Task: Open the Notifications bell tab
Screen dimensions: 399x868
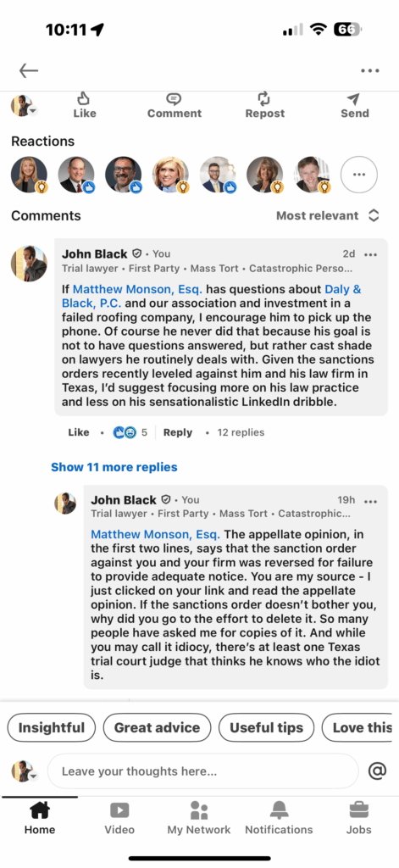Action: coord(279,818)
